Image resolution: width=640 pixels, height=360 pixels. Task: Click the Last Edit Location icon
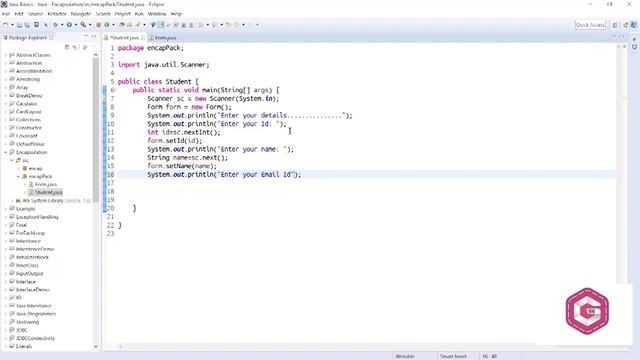(229, 25)
